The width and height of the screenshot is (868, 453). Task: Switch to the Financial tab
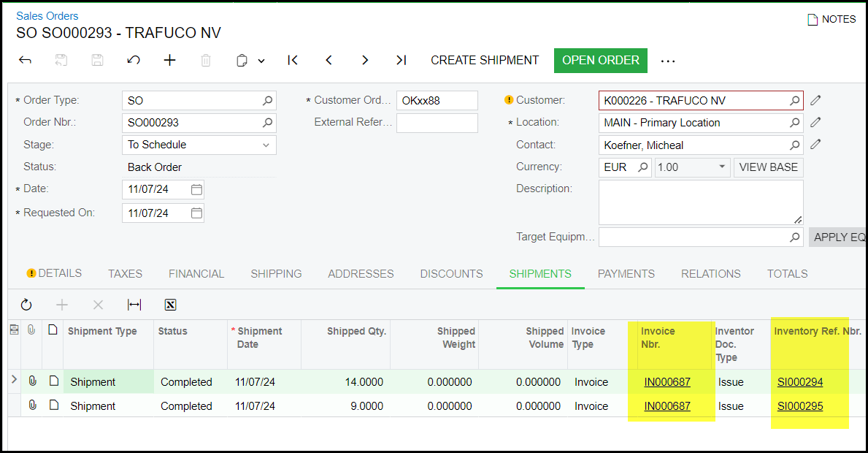click(196, 274)
